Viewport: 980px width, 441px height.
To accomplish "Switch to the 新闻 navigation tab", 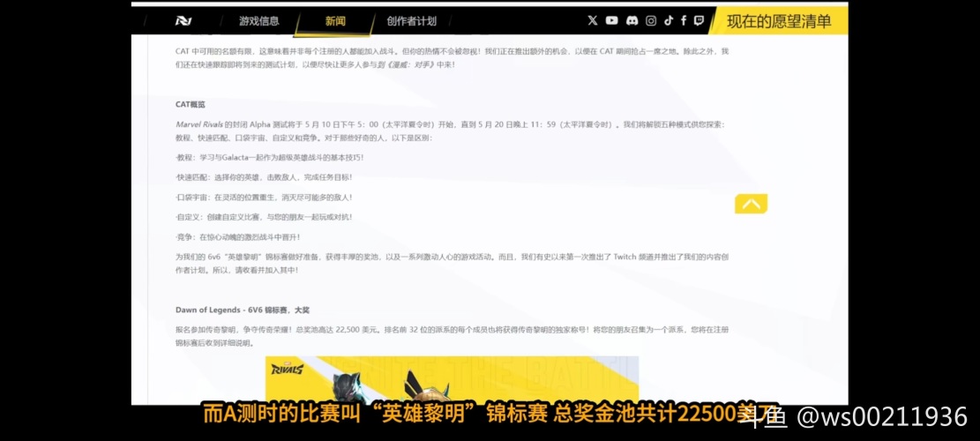I will point(335,20).
